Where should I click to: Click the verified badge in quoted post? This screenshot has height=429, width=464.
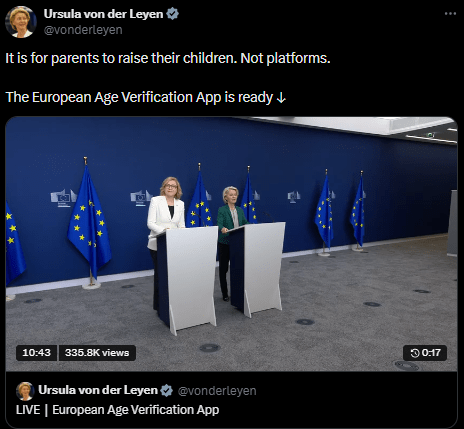[x=167, y=390]
